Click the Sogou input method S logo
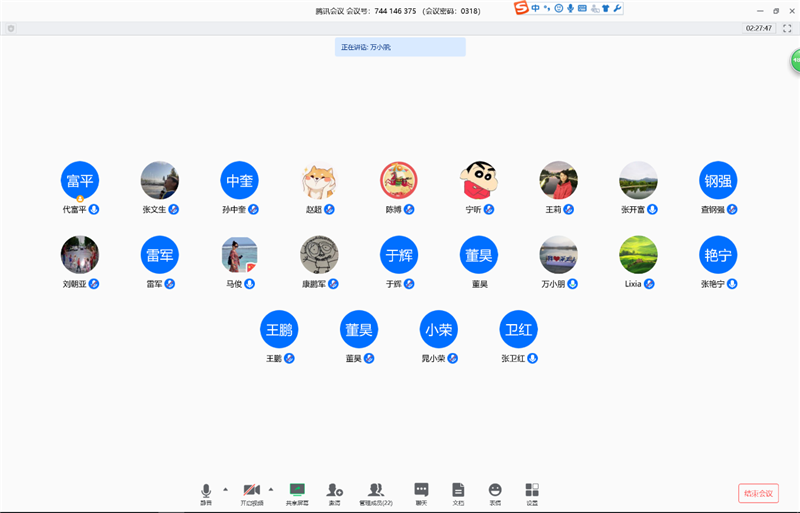 521,9
